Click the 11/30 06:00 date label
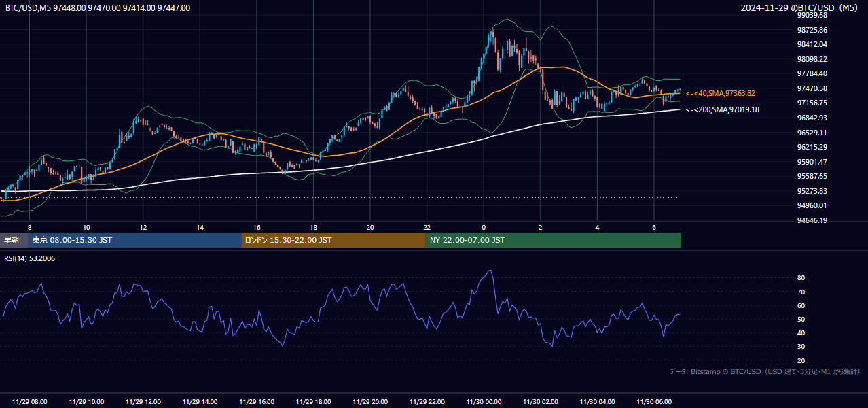Image resolution: width=868 pixels, height=408 pixels. [654, 402]
